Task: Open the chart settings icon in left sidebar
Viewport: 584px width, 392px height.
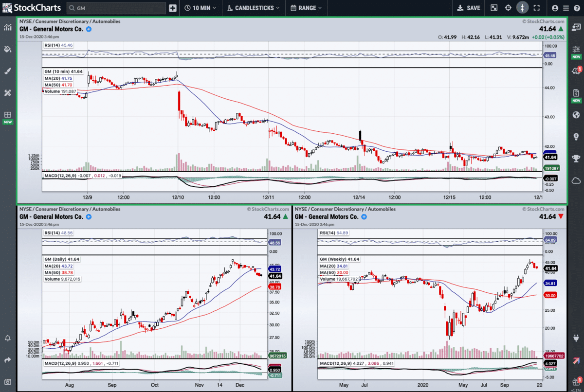Action: 8,27
